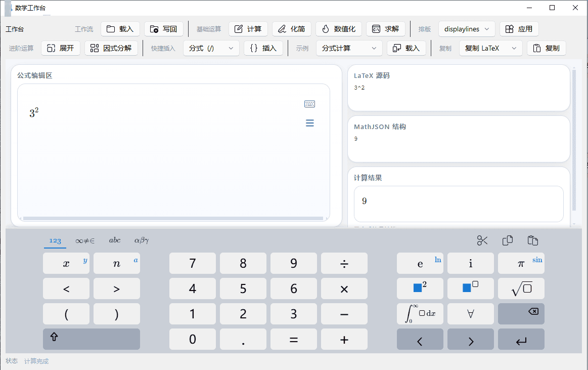Toggle the virtual keyboard icon in editor

tap(309, 104)
